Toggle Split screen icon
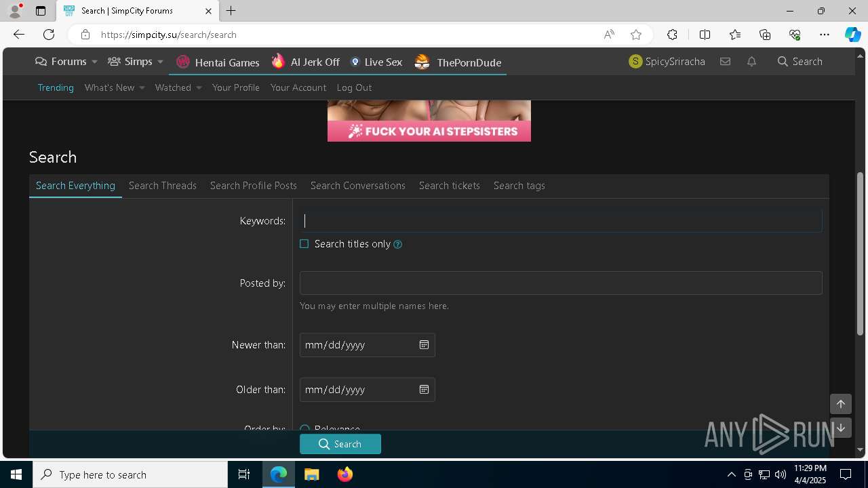 tap(705, 35)
